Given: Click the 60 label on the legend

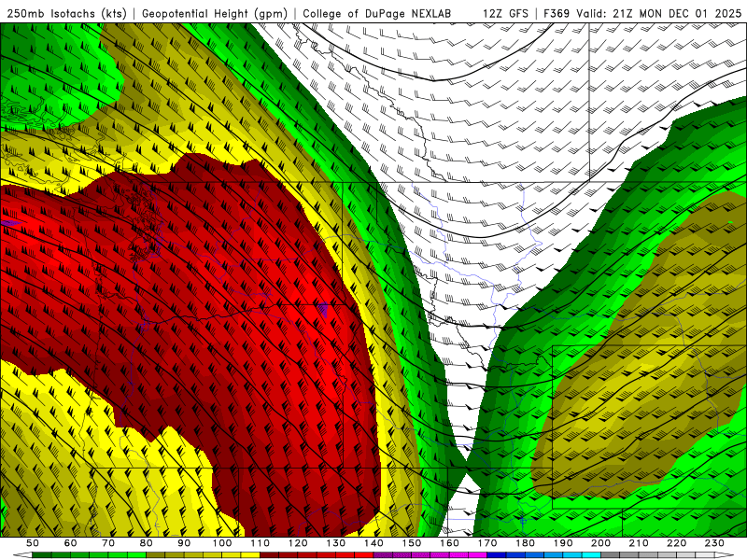Looking at the screenshot, I should pos(70,543).
